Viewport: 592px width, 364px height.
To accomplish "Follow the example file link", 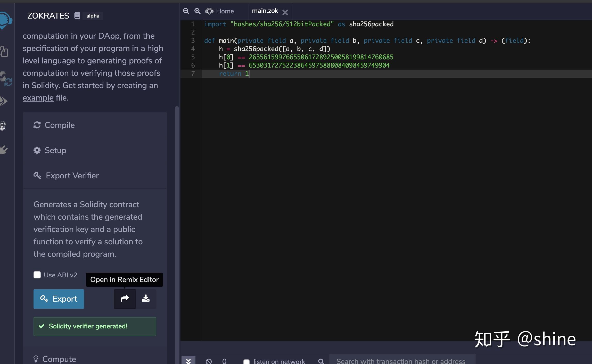I will coord(38,98).
